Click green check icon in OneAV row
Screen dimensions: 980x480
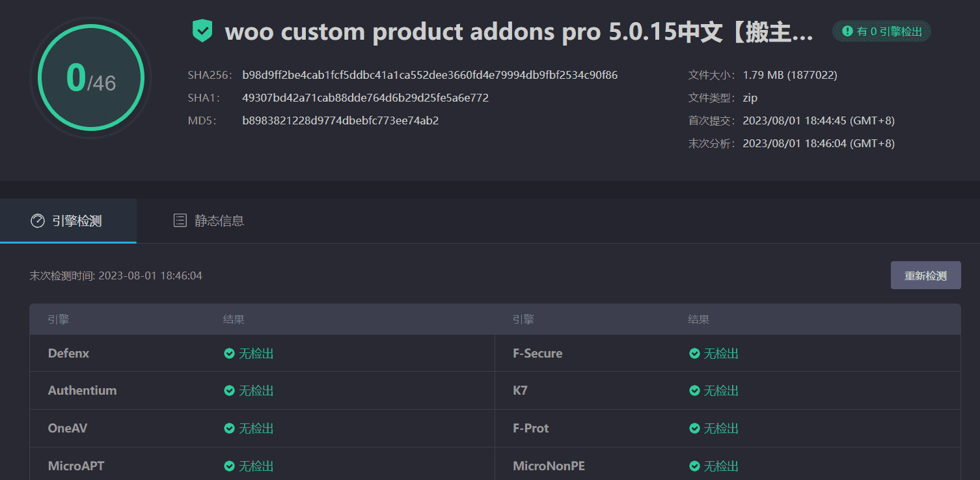229,429
